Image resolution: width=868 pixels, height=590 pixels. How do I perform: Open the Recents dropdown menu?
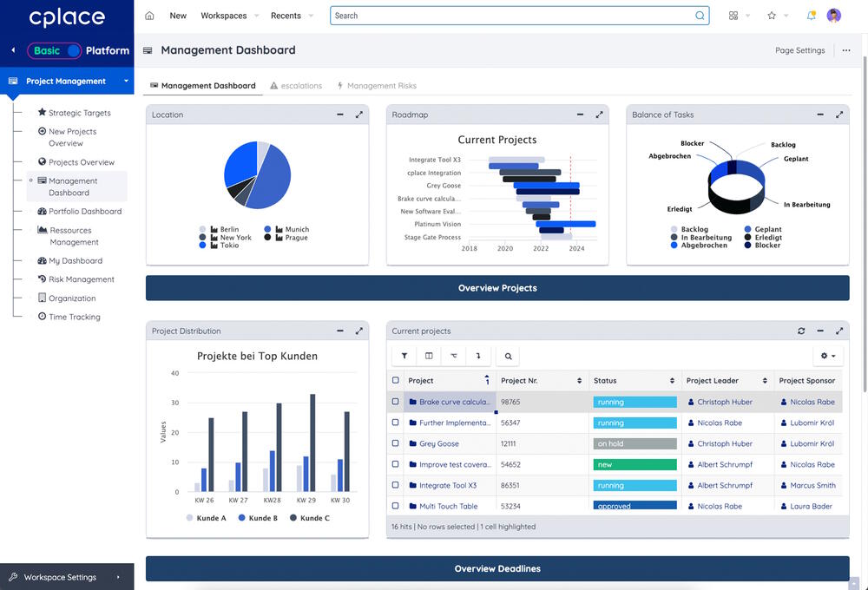click(x=291, y=16)
